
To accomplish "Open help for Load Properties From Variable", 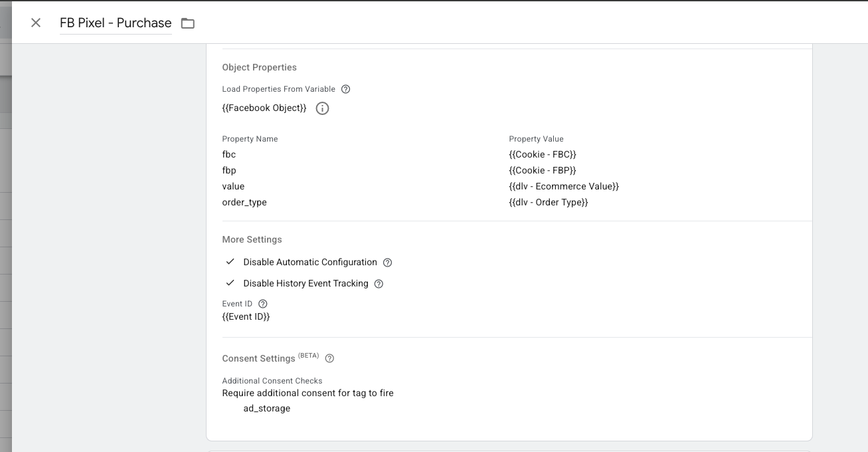I will coord(345,88).
